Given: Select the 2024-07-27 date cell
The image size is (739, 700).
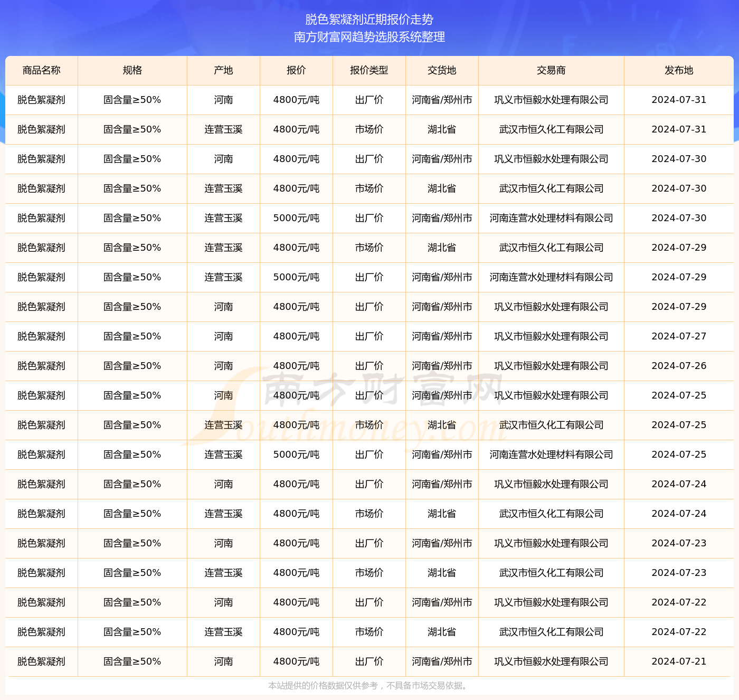Looking at the screenshot, I should [x=679, y=336].
